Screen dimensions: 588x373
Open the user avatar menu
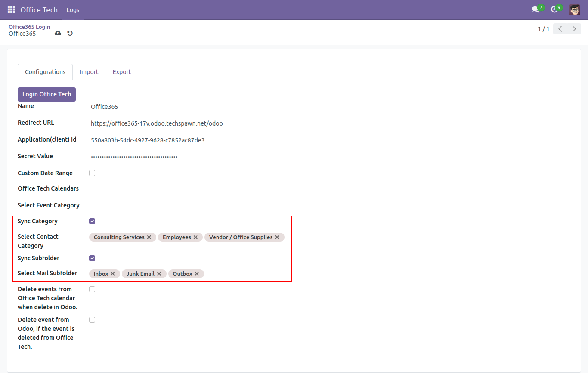[574, 9]
